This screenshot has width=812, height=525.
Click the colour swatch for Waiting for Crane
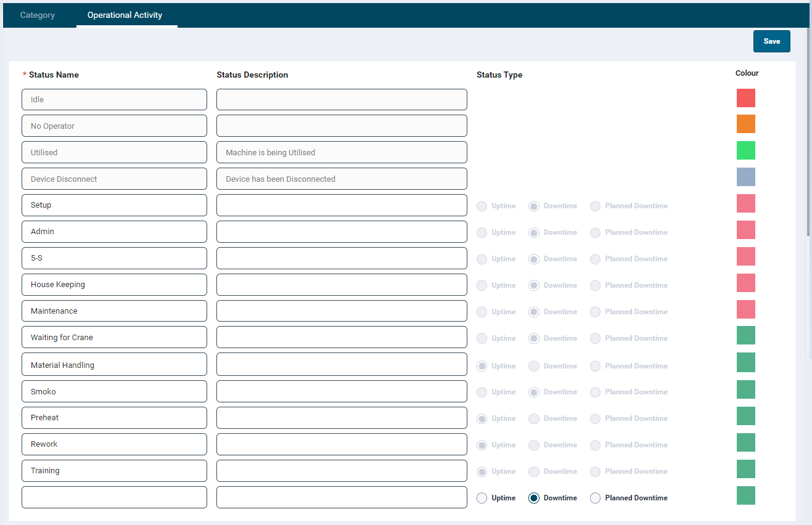pyautogui.click(x=745, y=335)
